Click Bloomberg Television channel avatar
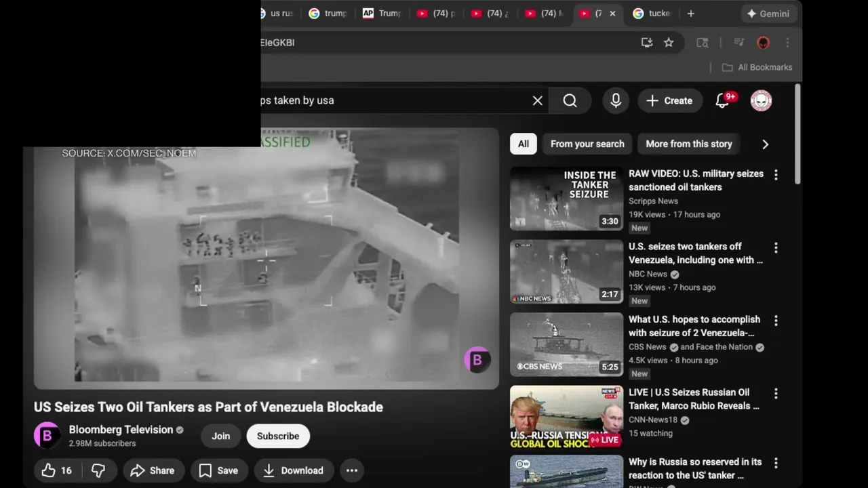 point(47,436)
